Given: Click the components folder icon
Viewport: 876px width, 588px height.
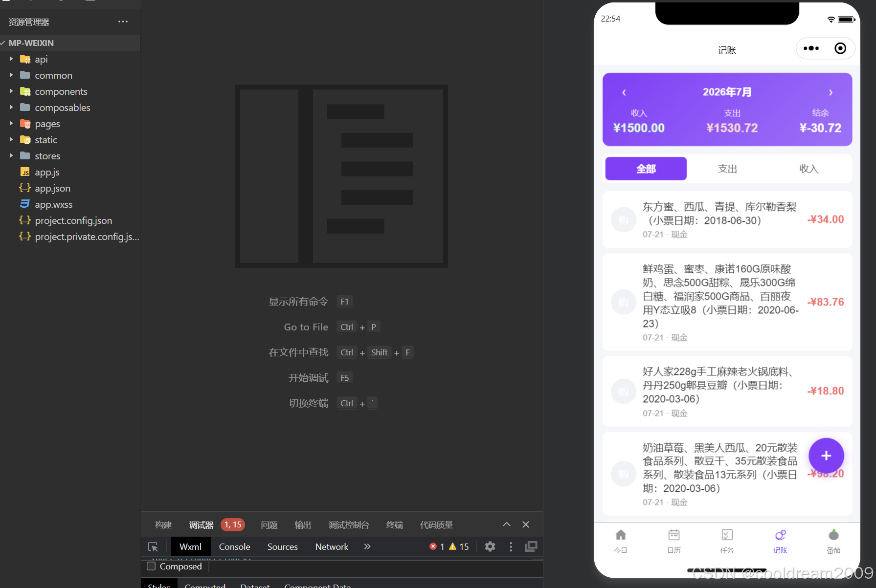Looking at the screenshot, I should [x=25, y=91].
